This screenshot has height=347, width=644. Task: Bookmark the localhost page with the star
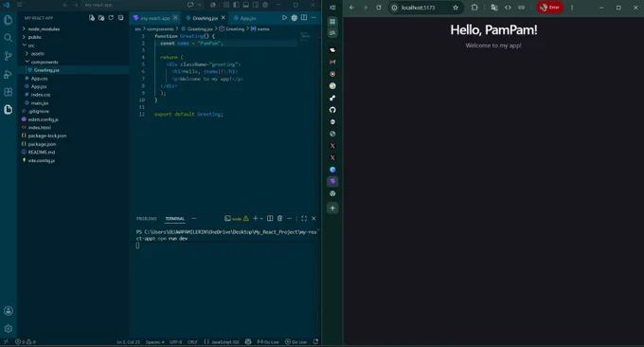tap(456, 8)
